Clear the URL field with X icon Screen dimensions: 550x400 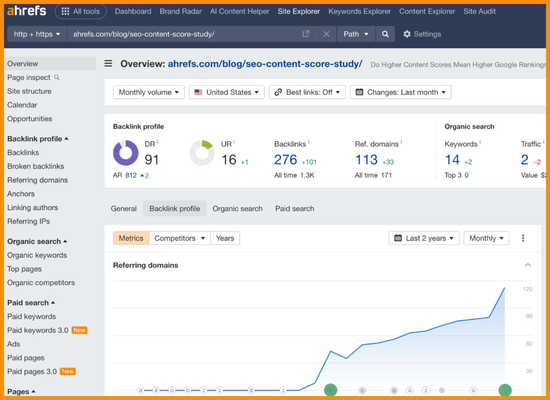(326, 34)
